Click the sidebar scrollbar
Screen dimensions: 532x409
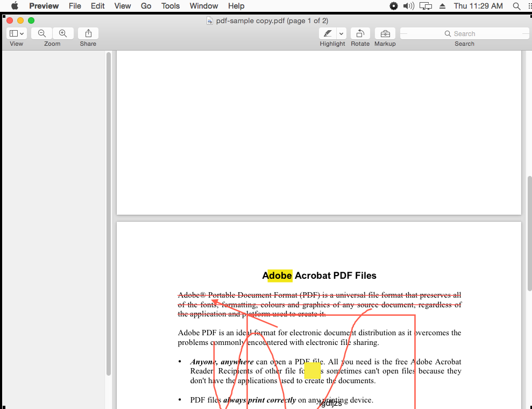[109, 214]
